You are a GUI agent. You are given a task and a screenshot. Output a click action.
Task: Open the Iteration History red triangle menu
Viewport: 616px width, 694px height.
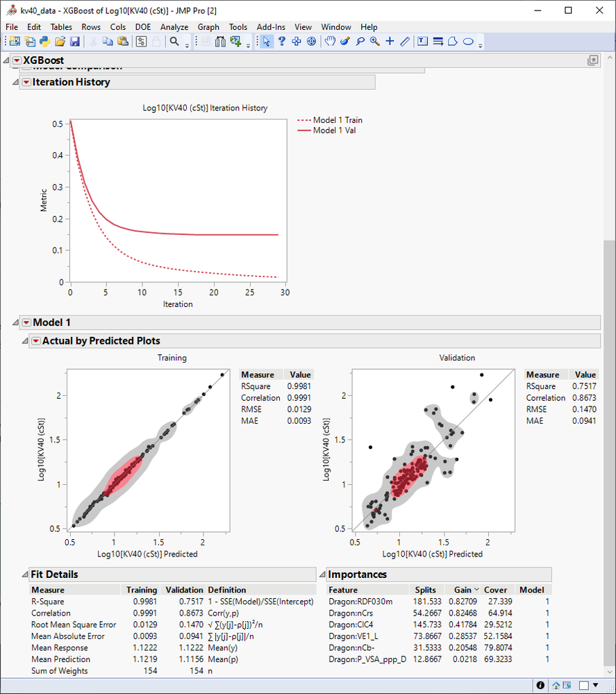pos(26,82)
